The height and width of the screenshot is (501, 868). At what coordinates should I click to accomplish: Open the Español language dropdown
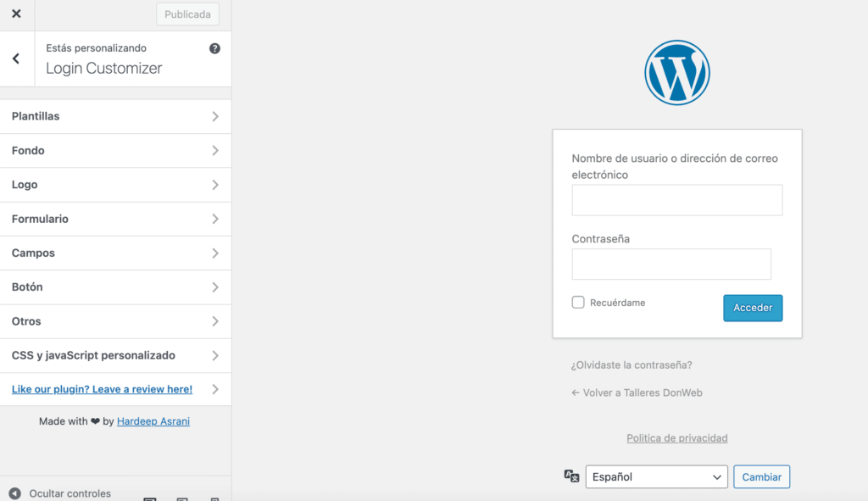pos(656,476)
